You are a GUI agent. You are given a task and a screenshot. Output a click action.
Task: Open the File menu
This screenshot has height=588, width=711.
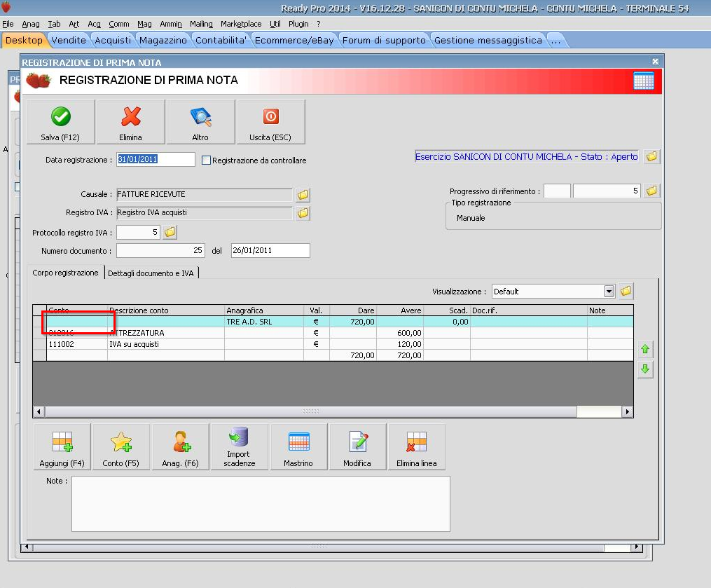click(8, 24)
